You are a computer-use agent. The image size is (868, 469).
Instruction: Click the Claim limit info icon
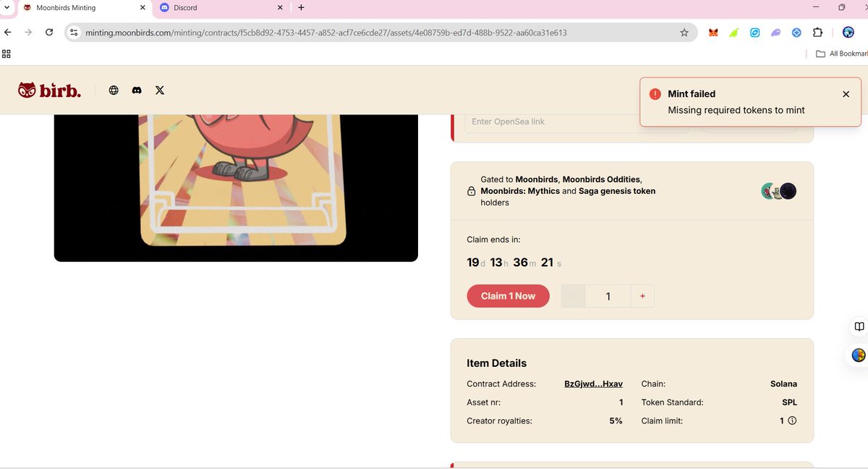pos(792,421)
